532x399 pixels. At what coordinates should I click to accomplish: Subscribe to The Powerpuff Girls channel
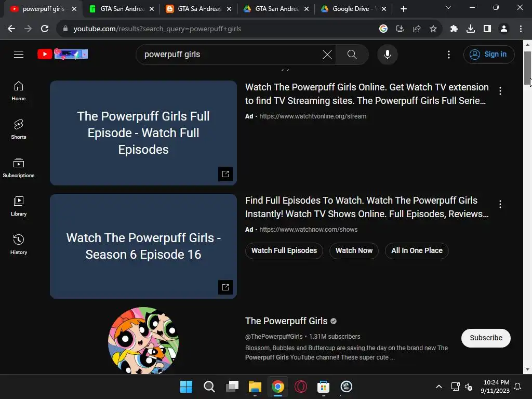click(x=486, y=338)
